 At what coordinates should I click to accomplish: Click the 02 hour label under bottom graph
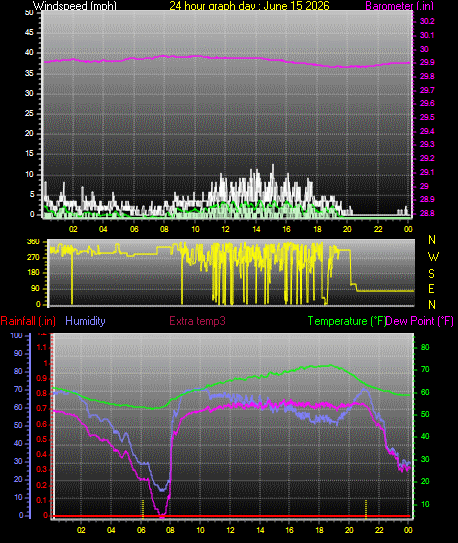[81, 530]
